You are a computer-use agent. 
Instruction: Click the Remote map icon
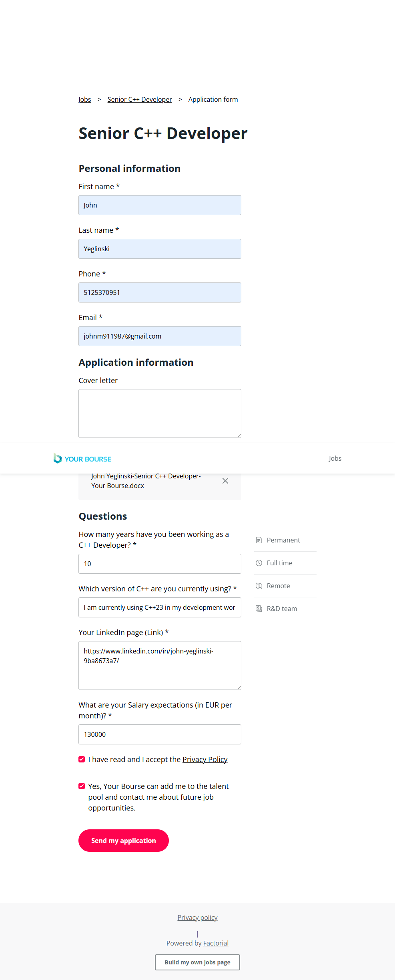click(x=259, y=586)
